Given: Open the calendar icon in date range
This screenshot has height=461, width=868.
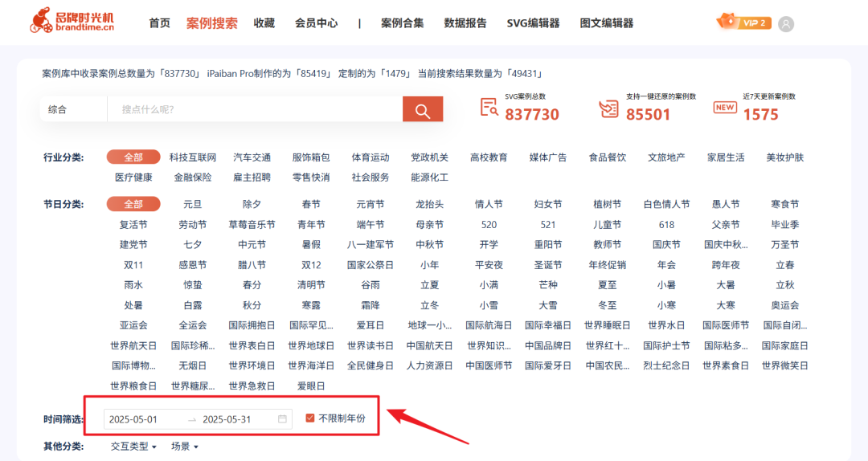Looking at the screenshot, I should point(282,419).
